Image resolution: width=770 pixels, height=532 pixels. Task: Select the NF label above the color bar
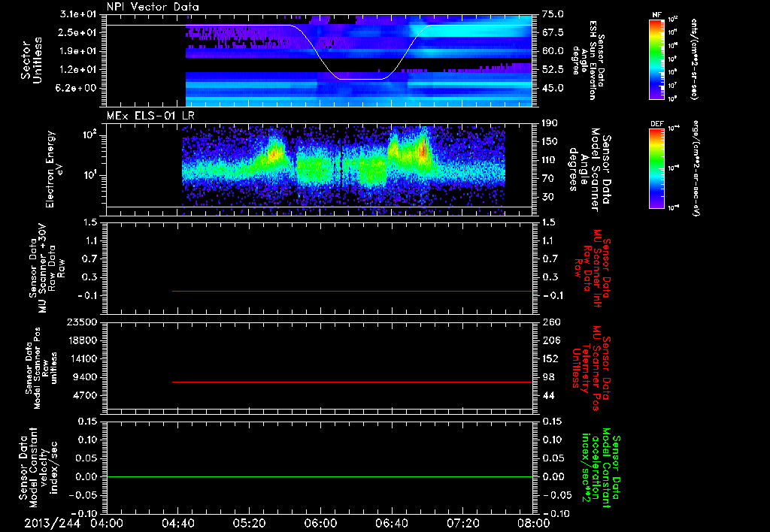pyautogui.click(x=656, y=15)
